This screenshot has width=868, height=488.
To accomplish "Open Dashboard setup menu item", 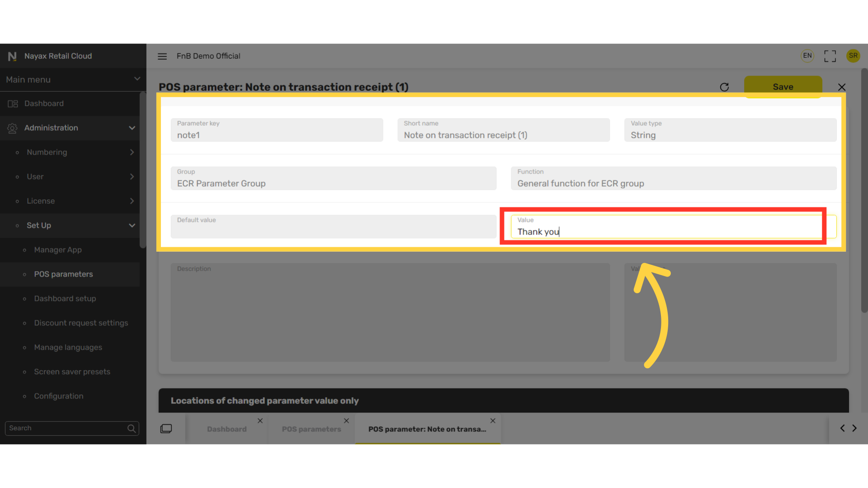I will (x=65, y=299).
